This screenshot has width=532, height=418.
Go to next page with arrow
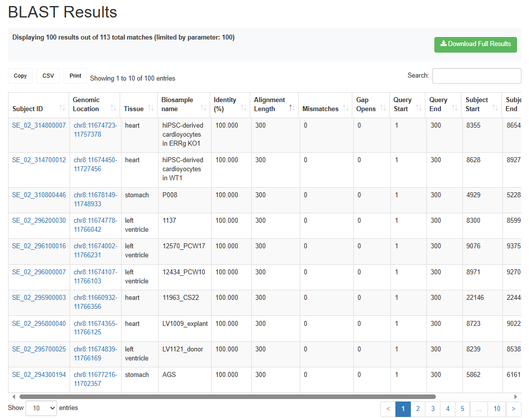pyautogui.click(x=513, y=409)
